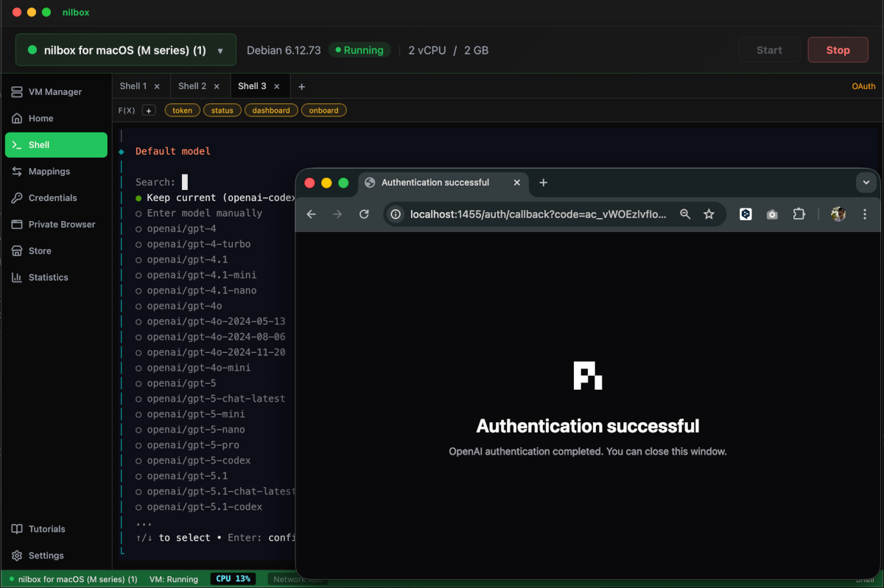Image resolution: width=884 pixels, height=588 pixels.
Task: Keep current openai-codex model
Action: (206, 197)
